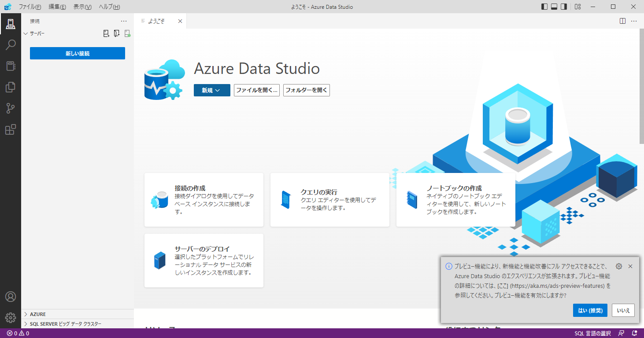Open the Search view in activity bar
The image size is (644, 338).
tap(11, 45)
